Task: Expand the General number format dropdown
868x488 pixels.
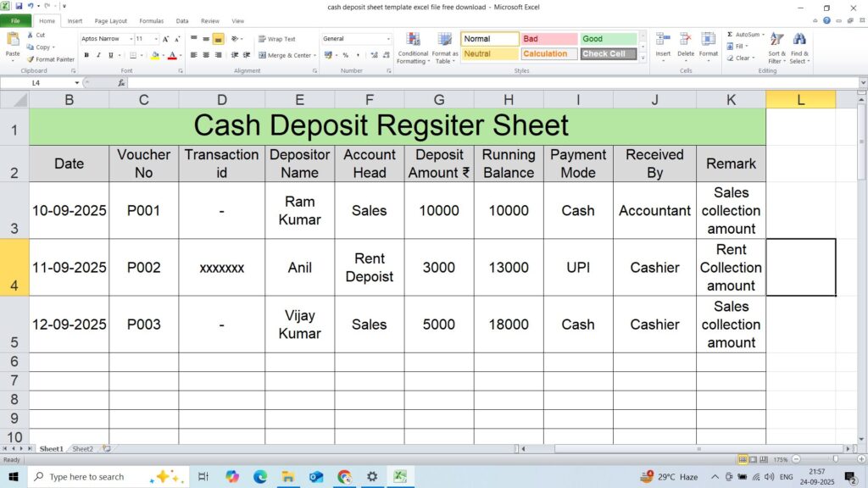Action: [x=388, y=39]
